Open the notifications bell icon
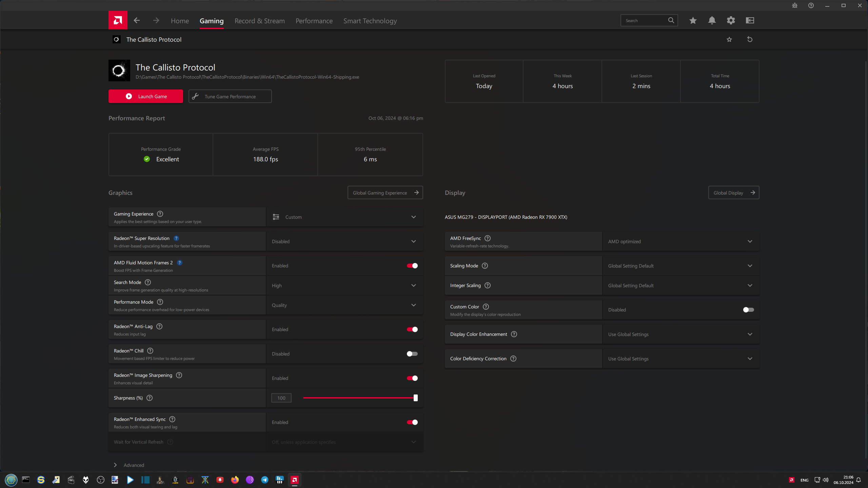This screenshot has height=488, width=868. 712,20
